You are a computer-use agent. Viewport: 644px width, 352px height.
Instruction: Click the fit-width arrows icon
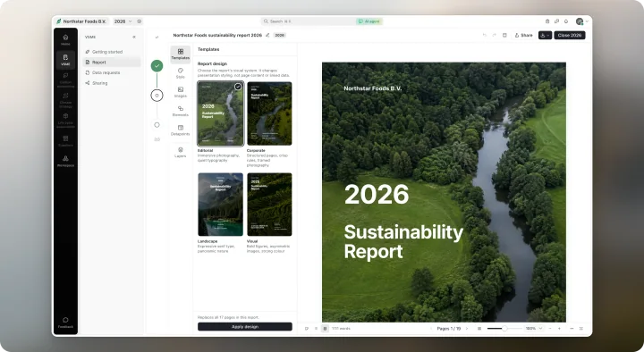click(x=572, y=329)
